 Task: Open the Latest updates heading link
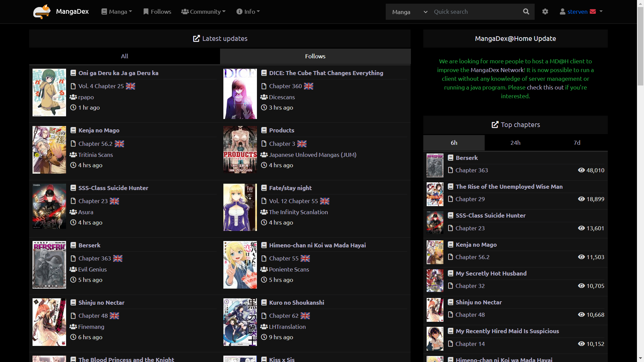coord(225,39)
